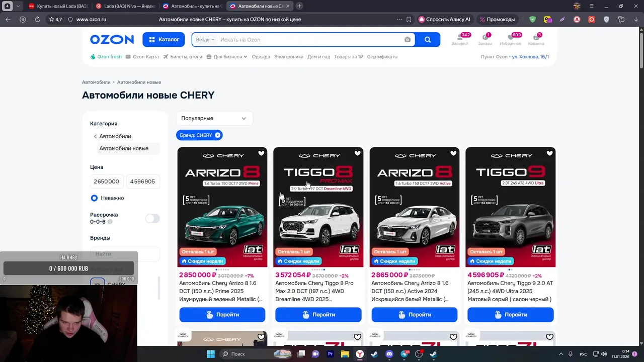
Task: Open Корзина cart icon
Action: (x=536, y=39)
